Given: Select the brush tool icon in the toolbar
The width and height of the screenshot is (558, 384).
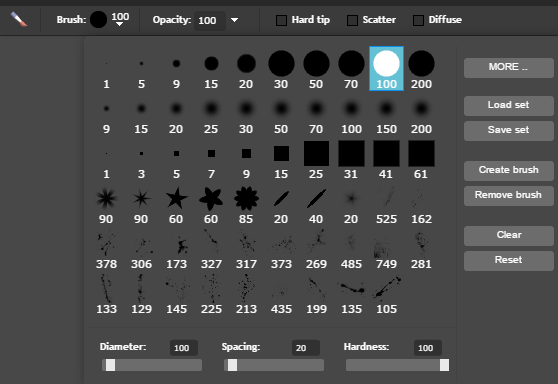Looking at the screenshot, I should click(x=19, y=19).
